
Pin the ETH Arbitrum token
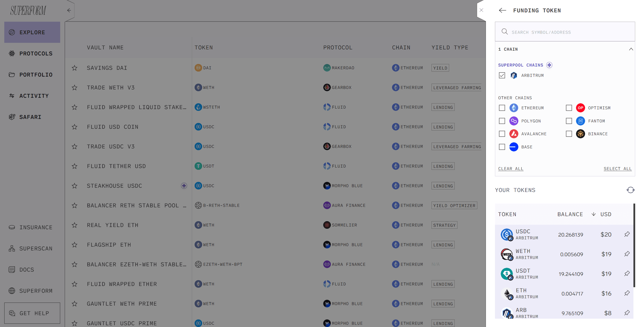[x=627, y=293]
